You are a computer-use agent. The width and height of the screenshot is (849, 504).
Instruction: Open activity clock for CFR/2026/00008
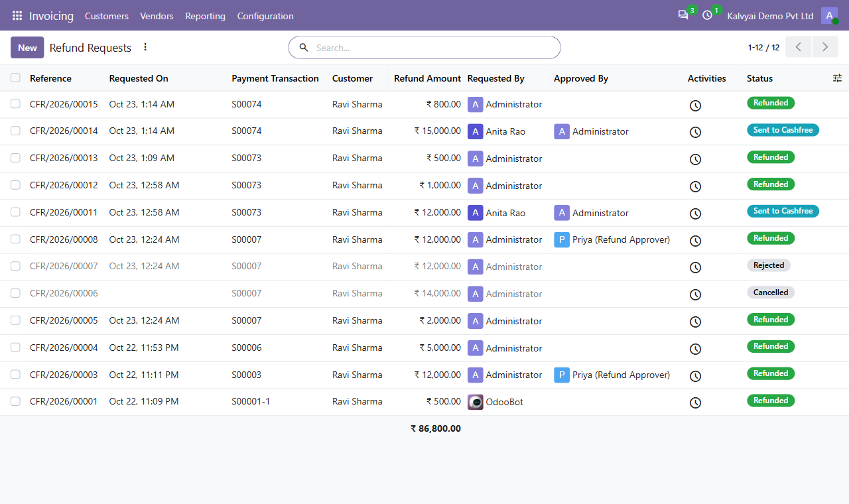(695, 241)
